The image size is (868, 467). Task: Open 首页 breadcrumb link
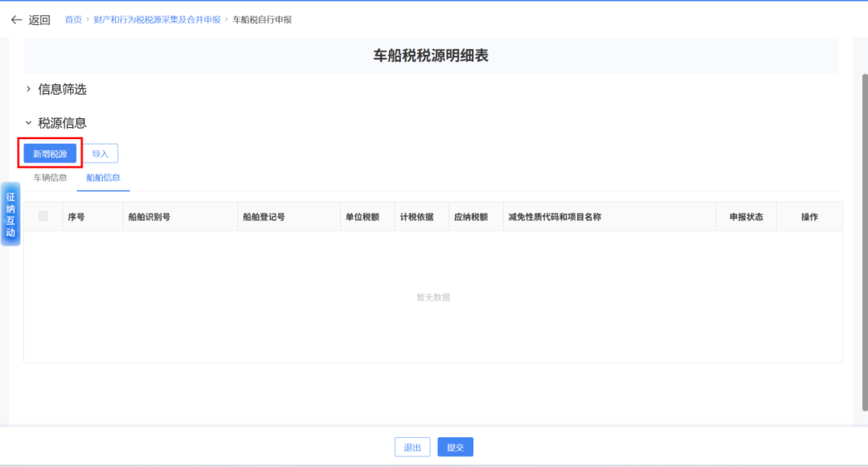pos(73,19)
